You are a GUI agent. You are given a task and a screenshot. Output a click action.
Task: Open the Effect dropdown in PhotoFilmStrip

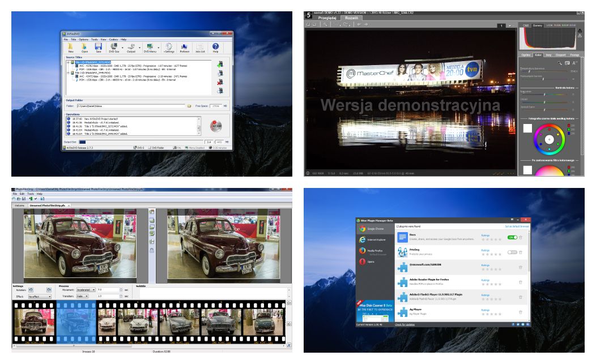[49, 296]
